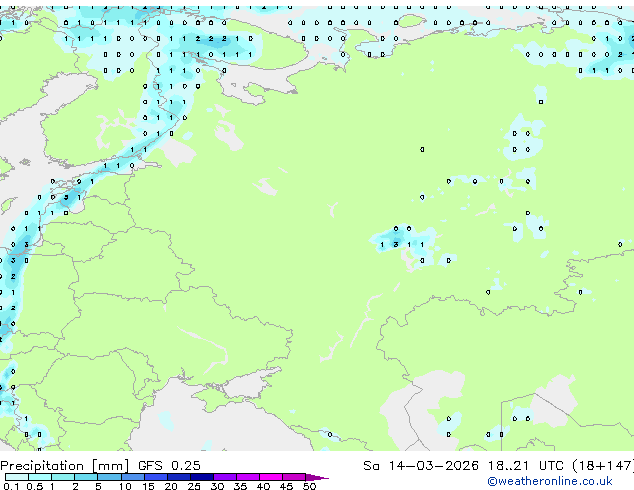Click the legend value "20"
The image size is (634, 490).
(x=171, y=486)
